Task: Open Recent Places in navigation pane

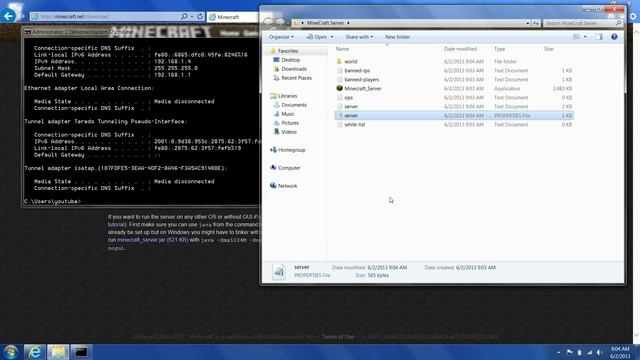Action: 296,78
